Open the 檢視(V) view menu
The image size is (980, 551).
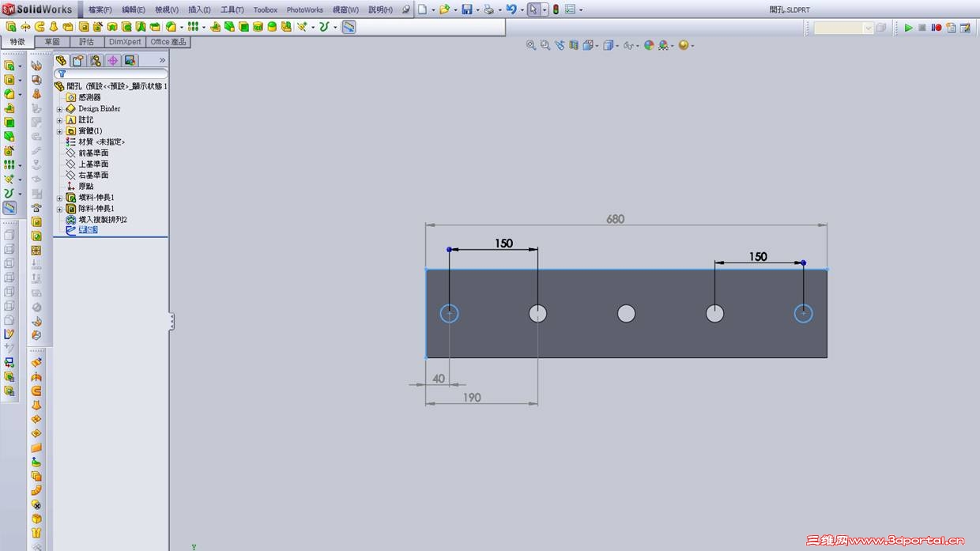(166, 9)
